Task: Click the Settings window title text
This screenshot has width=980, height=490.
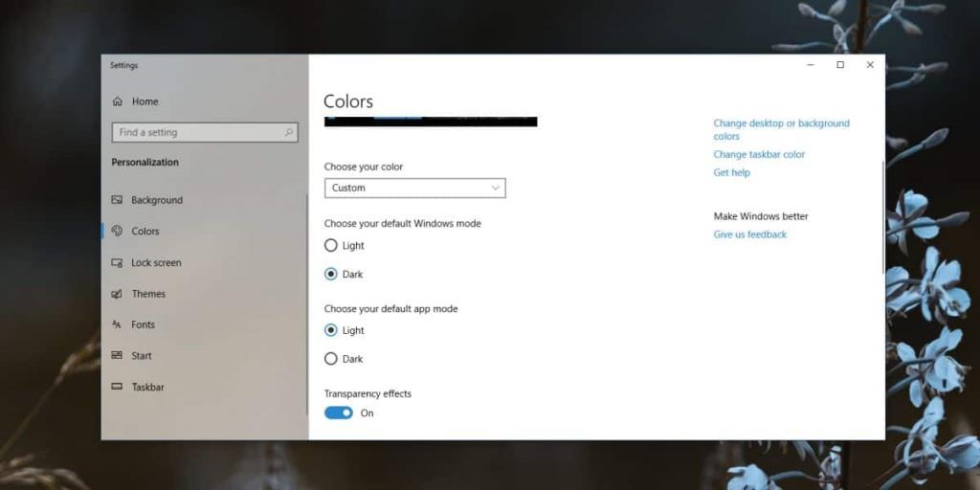Action: [123, 65]
